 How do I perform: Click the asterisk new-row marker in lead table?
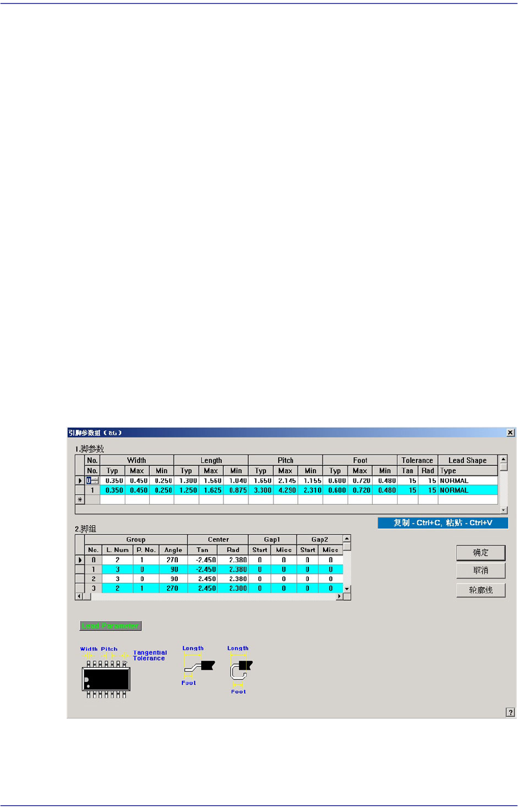[x=80, y=500]
